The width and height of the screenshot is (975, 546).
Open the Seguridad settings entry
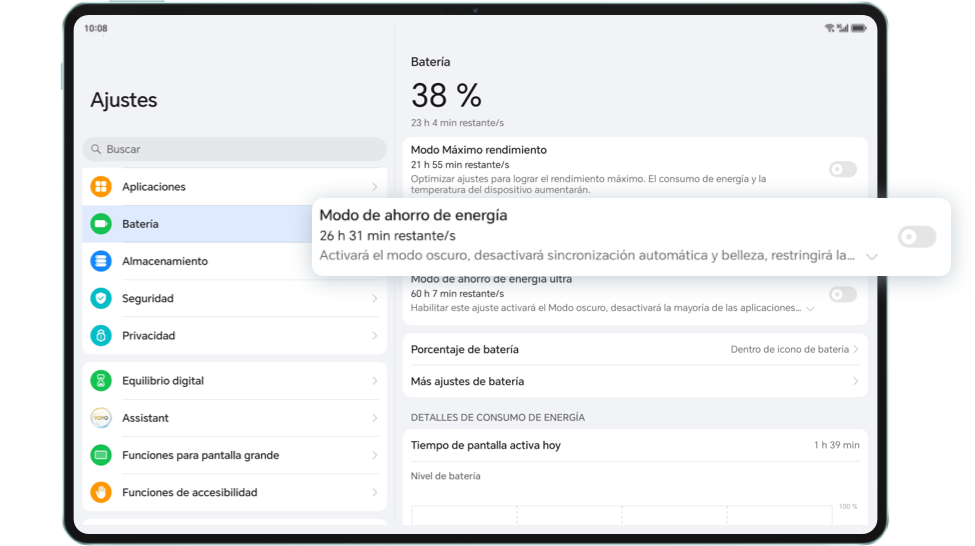tap(234, 298)
